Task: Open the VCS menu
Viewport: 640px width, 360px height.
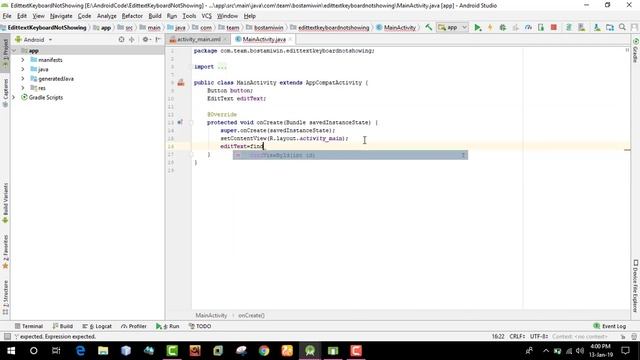Action: (207, 16)
